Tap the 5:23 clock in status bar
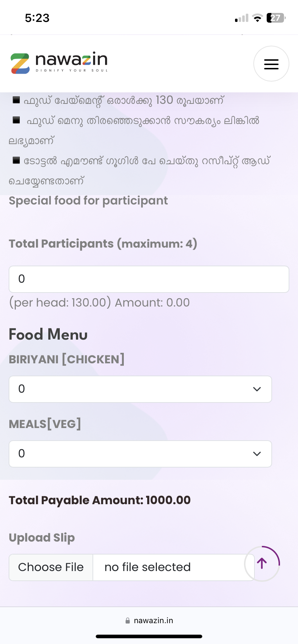Image resolution: width=298 pixels, height=644 pixels. [x=37, y=18]
